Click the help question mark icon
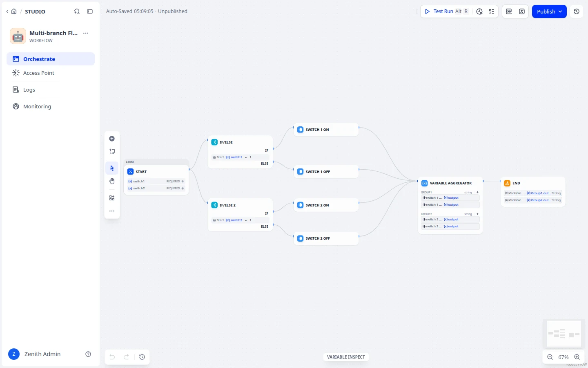 (x=88, y=354)
